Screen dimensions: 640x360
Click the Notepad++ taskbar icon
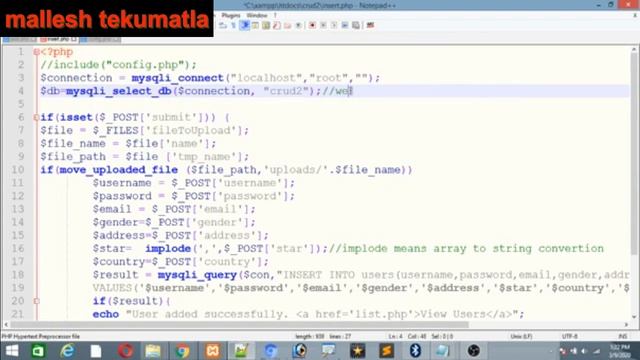pyautogui.click(x=241, y=351)
